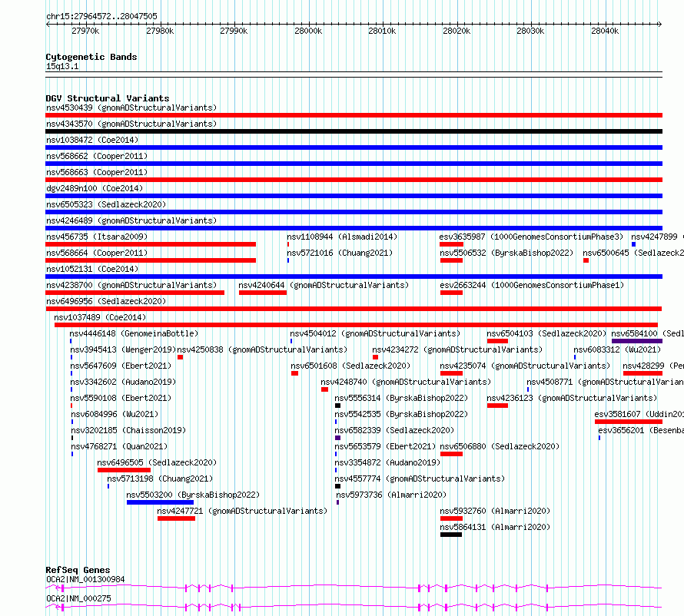This screenshot has width=684, height=616.
Task: Click the nsv5542535 (ByrskaBishop2022) label
Action: [x=401, y=414]
